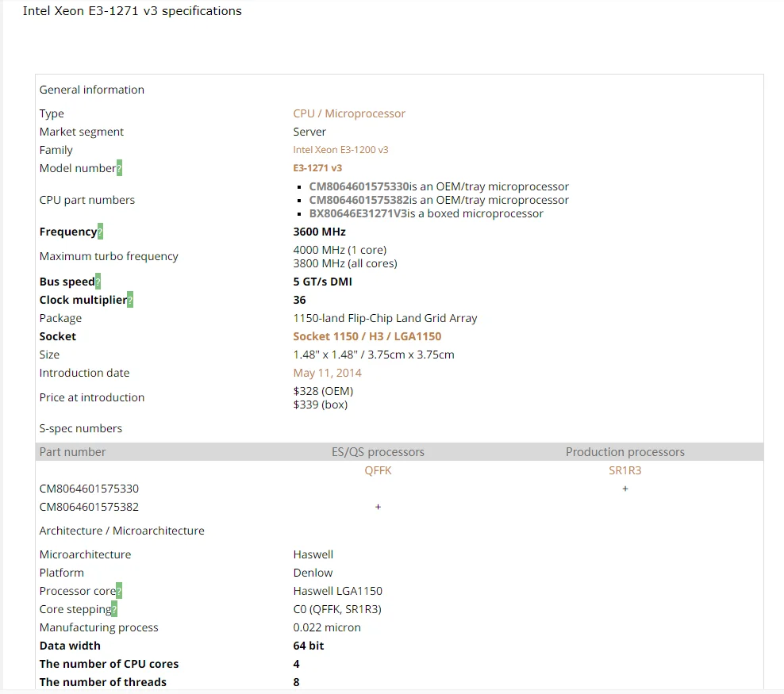The height and width of the screenshot is (694, 784).
Task: Click the number of threads value 8
Action: coord(297,683)
